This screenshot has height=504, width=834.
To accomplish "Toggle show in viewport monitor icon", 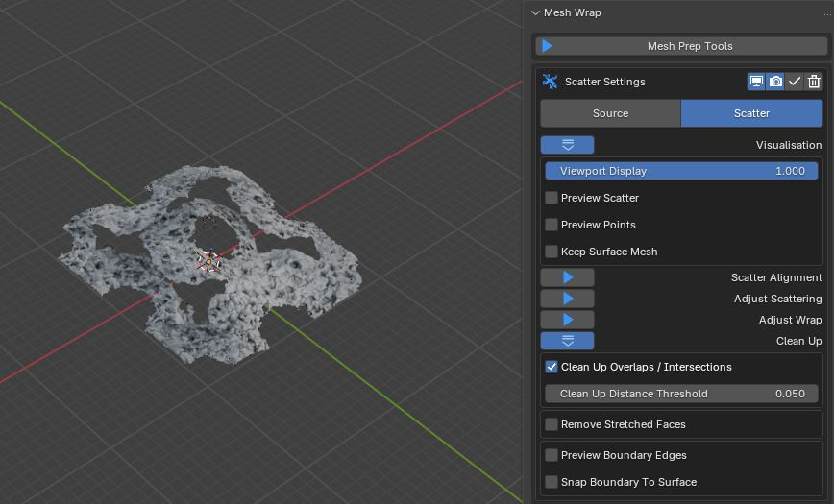I will click(757, 82).
